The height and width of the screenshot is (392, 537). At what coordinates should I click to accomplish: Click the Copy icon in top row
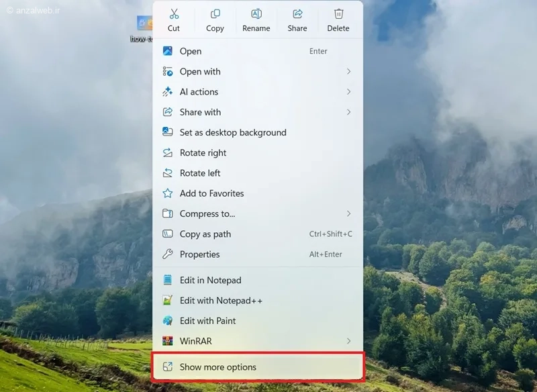coord(215,14)
